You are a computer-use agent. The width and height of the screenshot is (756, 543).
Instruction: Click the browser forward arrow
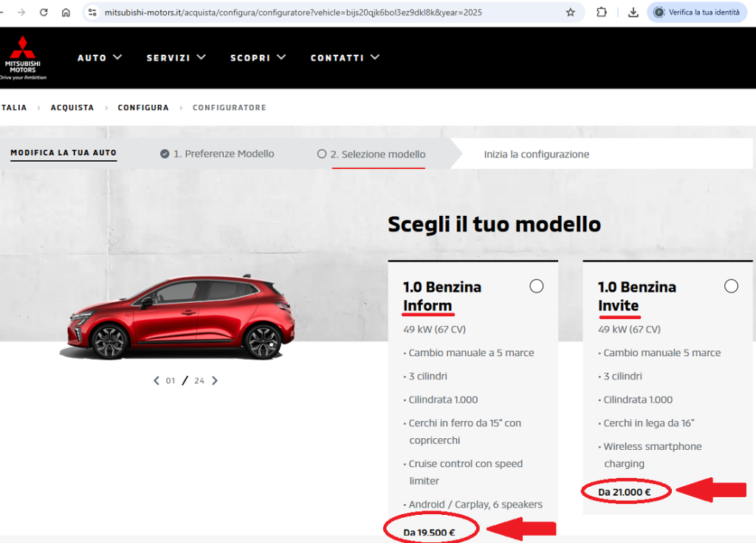[x=21, y=13]
